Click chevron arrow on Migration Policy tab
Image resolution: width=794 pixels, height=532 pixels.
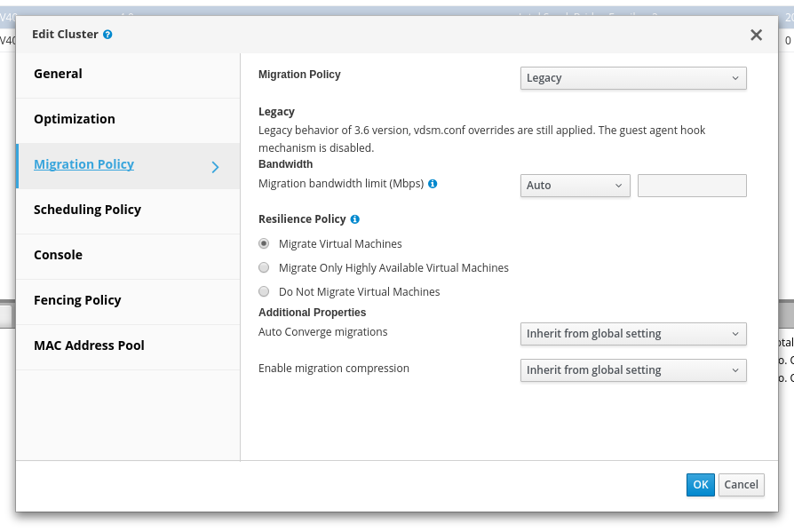pyautogui.click(x=215, y=166)
